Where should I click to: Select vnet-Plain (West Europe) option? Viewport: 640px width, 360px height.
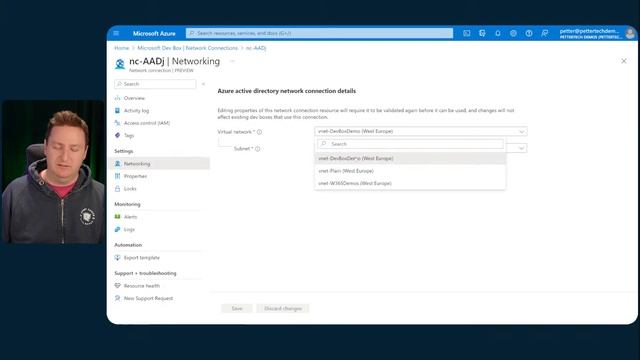tap(410, 171)
